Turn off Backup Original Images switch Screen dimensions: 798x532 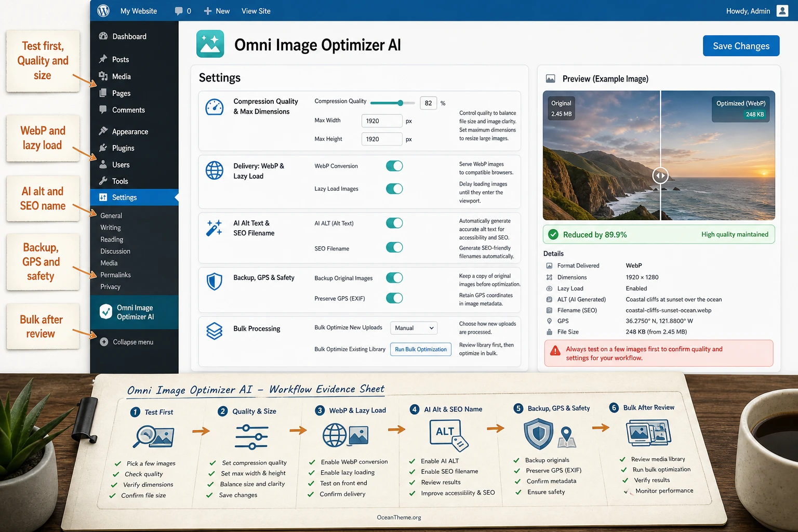tap(394, 277)
